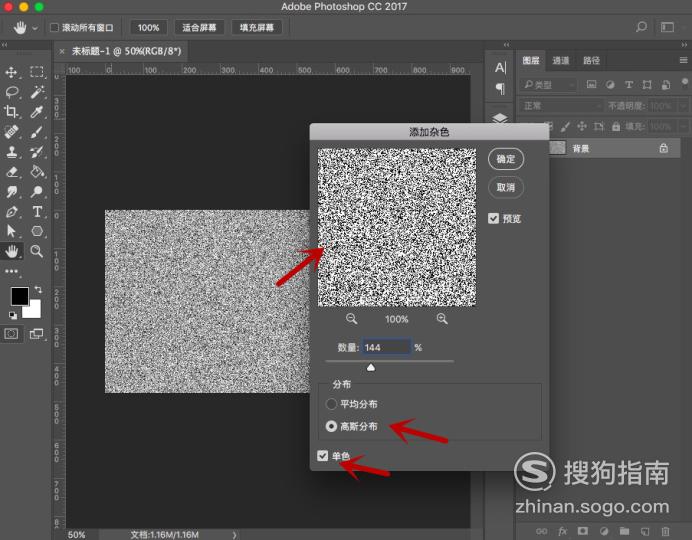Viewport: 692px width, 540px height.
Task: Reset to default foreground/background colors
Action: point(13,315)
